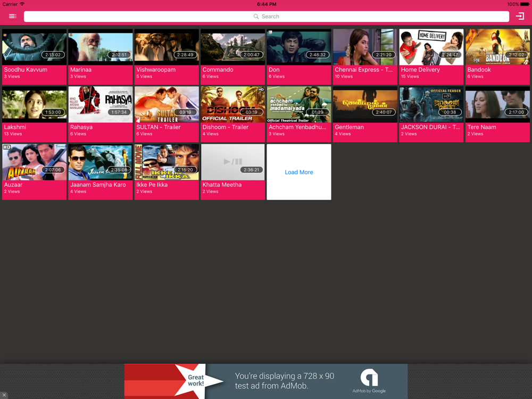The height and width of the screenshot is (399, 532).
Task: Click the Jaanam Samjha Karo title
Action: 98,185
